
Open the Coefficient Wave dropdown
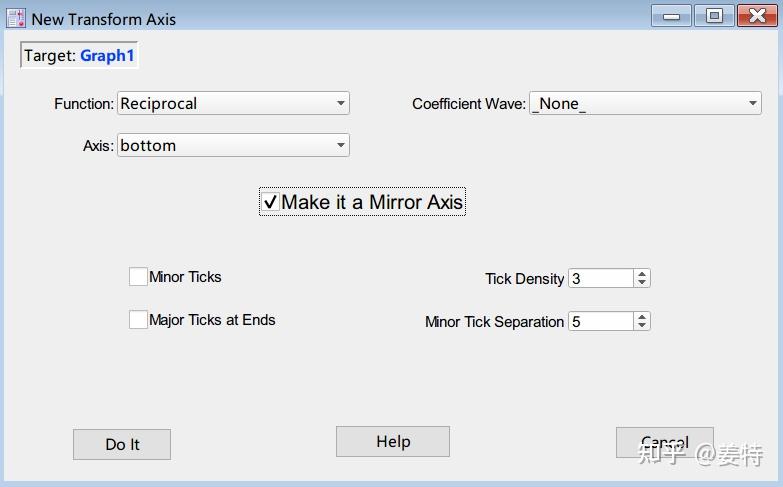pos(645,103)
